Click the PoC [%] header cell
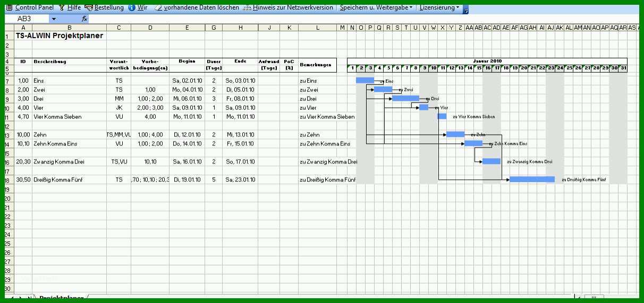This screenshot has height=303, width=644. [289, 64]
